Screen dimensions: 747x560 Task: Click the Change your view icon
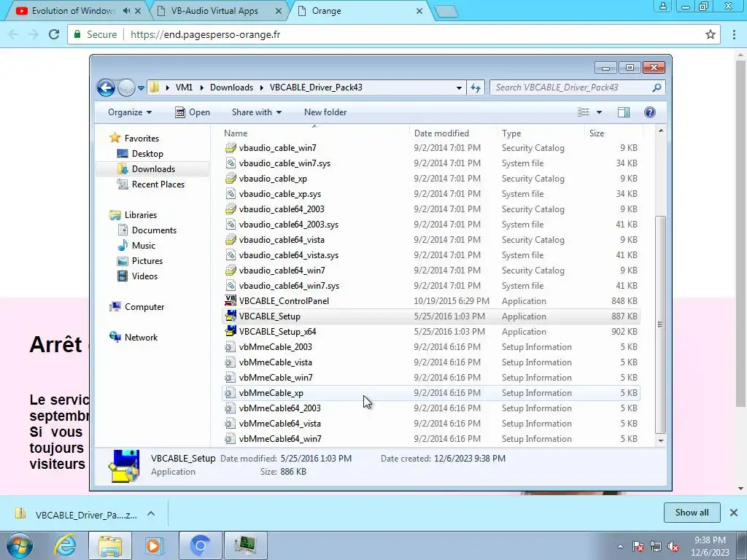click(x=583, y=112)
